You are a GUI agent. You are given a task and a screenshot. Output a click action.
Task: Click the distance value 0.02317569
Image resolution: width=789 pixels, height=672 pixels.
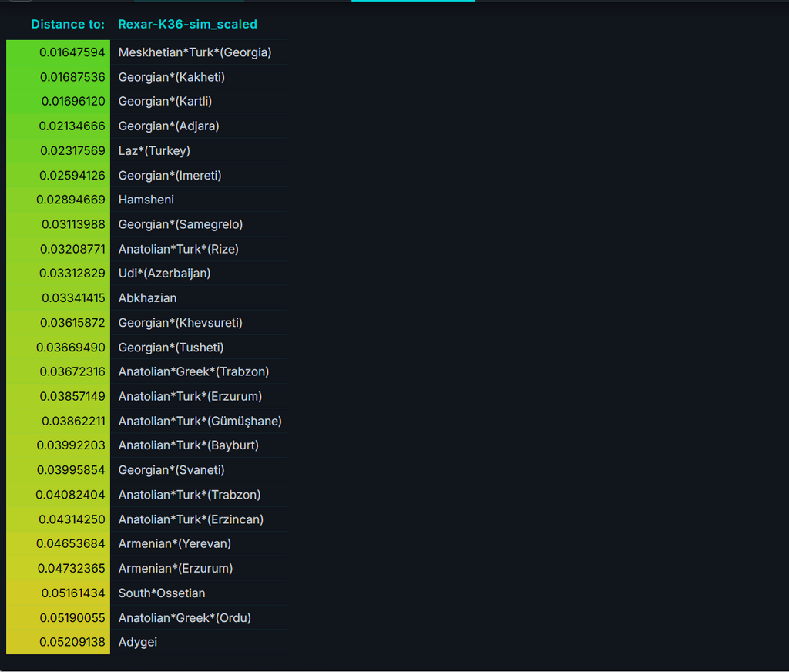pyautogui.click(x=72, y=150)
